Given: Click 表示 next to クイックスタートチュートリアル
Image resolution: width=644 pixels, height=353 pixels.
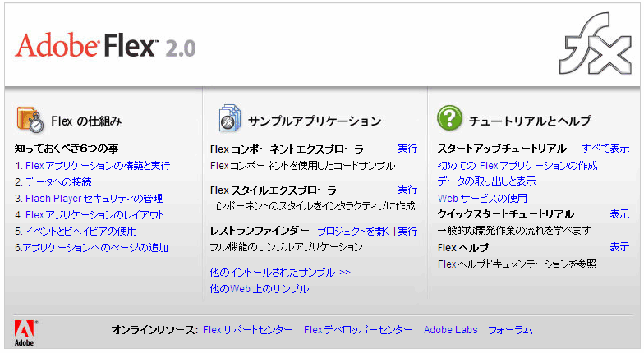Looking at the screenshot, I should (x=619, y=213).
